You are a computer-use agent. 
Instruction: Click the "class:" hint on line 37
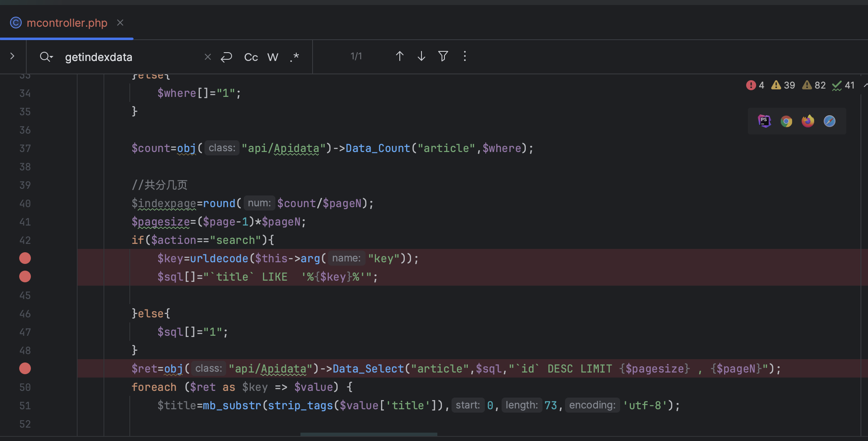(222, 148)
